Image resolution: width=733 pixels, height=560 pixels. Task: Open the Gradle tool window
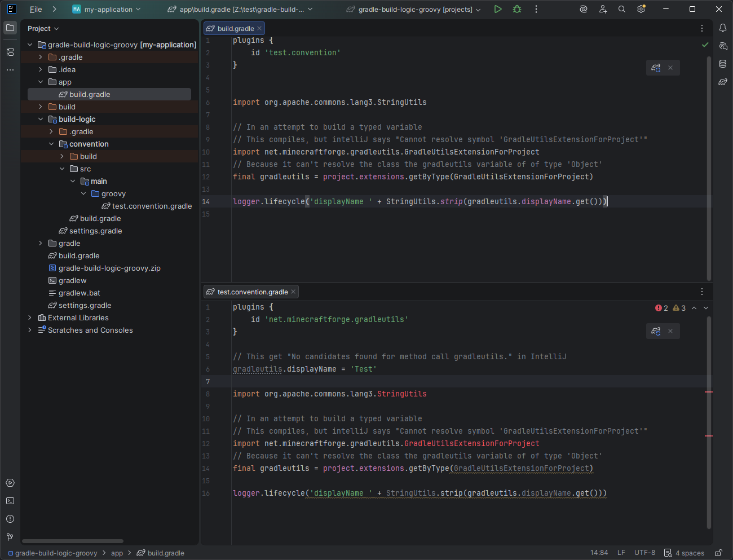723,82
